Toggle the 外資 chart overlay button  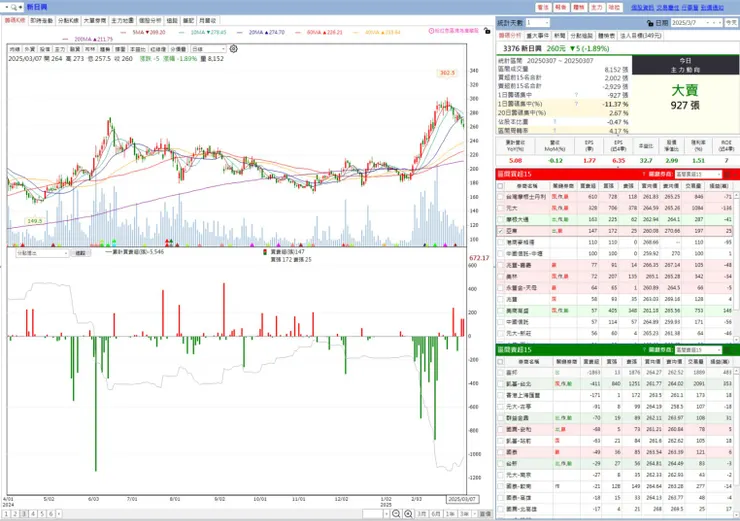coord(30,49)
